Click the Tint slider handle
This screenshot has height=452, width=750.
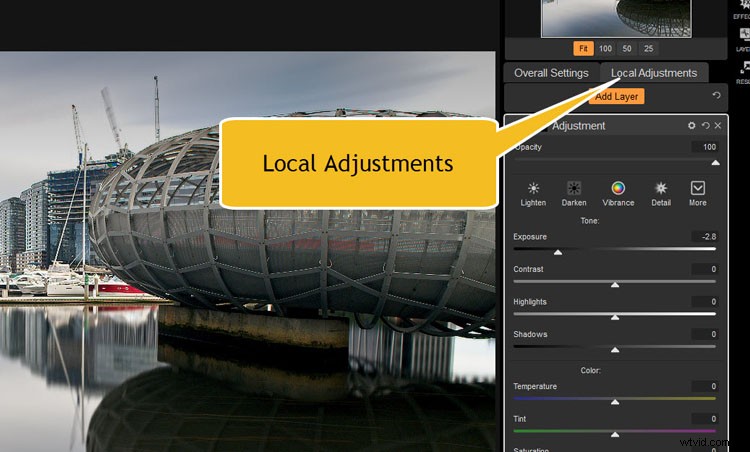pyautogui.click(x=615, y=434)
